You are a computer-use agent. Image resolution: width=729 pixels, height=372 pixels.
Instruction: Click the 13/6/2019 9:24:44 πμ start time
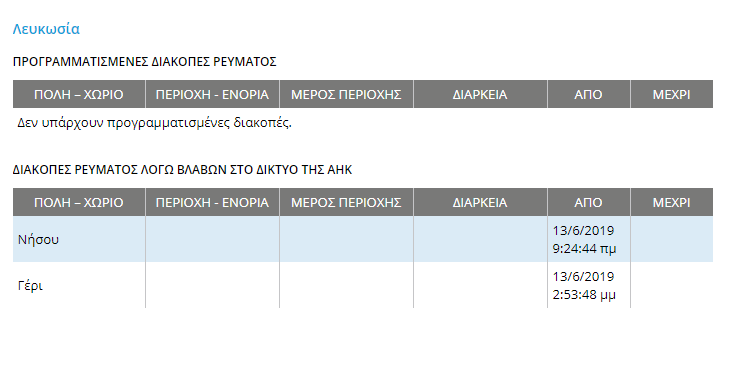click(584, 239)
